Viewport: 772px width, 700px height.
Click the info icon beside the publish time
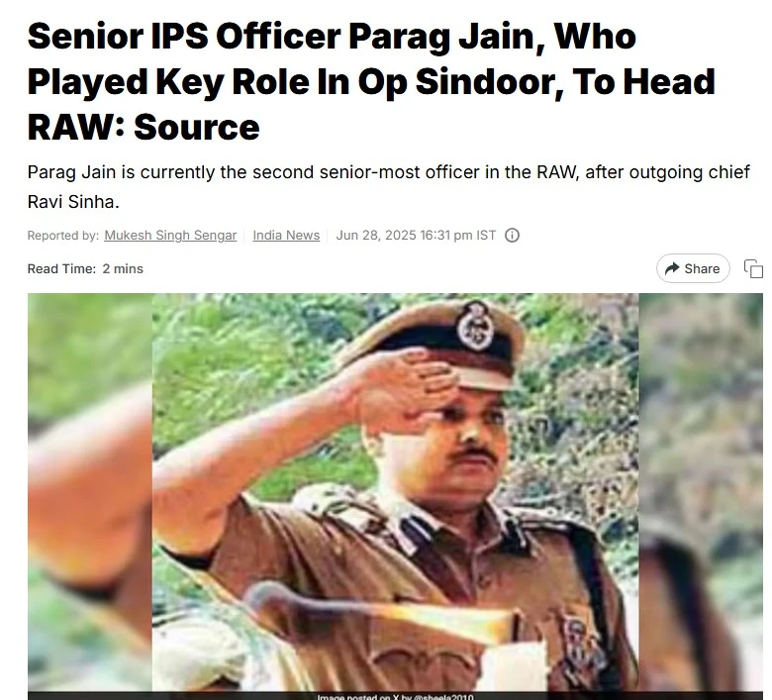pos(512,236)
